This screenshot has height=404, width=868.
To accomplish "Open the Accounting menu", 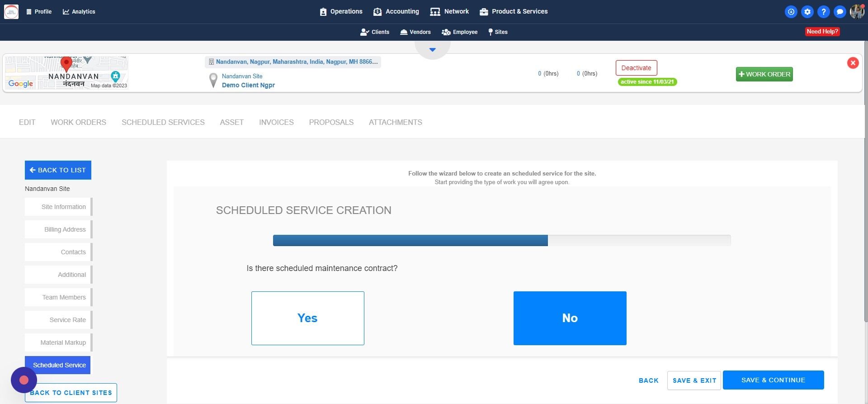I will click(396, 12).
